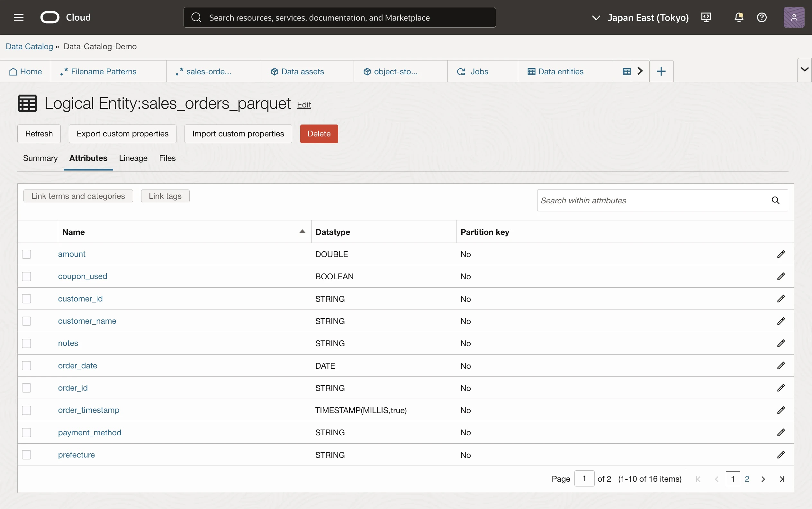The height and width of the screenshot is (509, 812).
Task: Show more tabs with right chevron
Action: click(x=640, y=71)
